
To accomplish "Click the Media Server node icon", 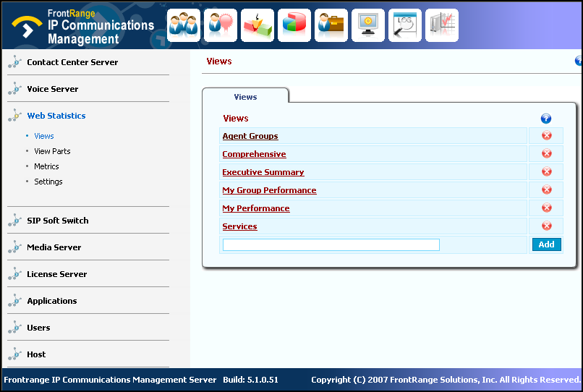I will pyautogui.click(x=15, y=247).
